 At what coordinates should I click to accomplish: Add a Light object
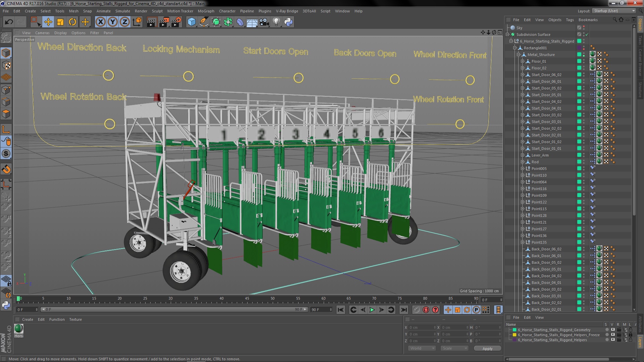click(x=276, y=22)
